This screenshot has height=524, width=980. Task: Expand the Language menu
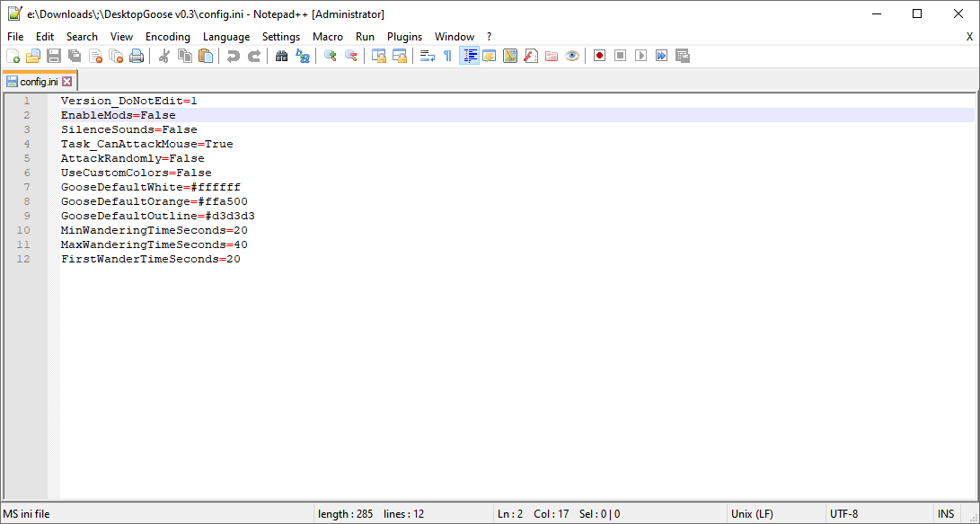[226, 37]
